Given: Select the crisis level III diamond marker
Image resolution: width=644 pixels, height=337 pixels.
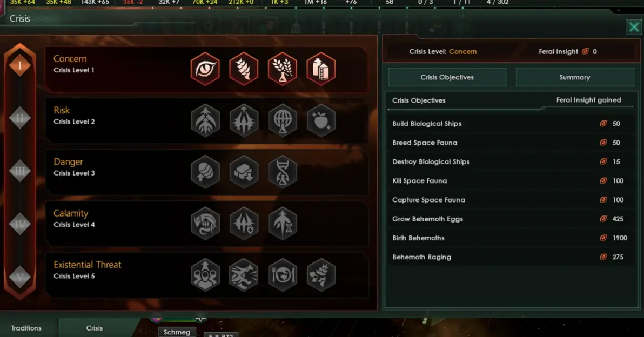Looking at the screenshot, I should click(x=19, y=171).
